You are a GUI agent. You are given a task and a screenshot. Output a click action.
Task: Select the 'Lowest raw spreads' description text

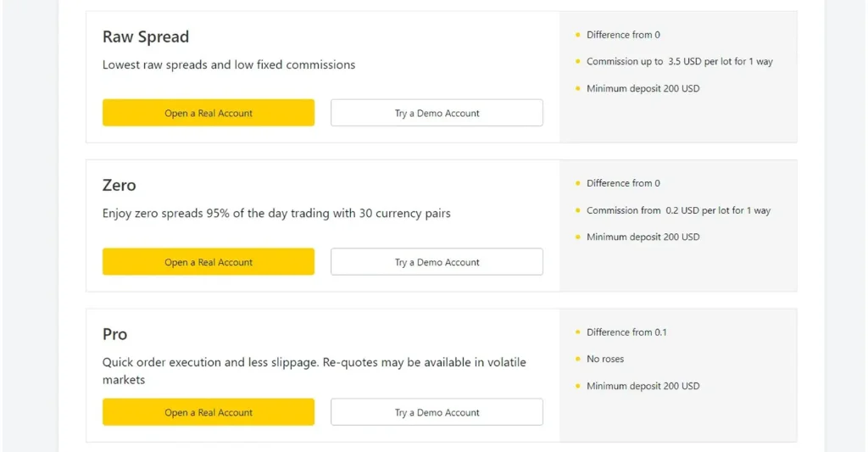229,64
